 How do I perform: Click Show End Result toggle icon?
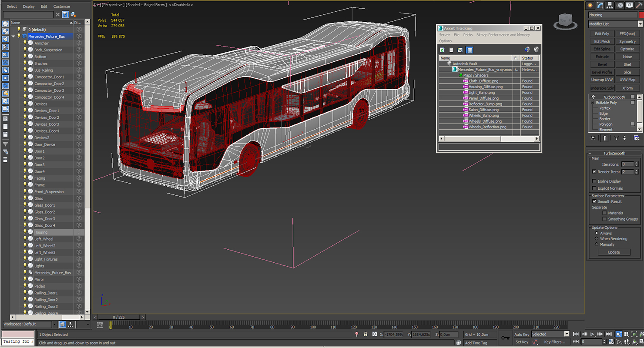click(604, 138)
